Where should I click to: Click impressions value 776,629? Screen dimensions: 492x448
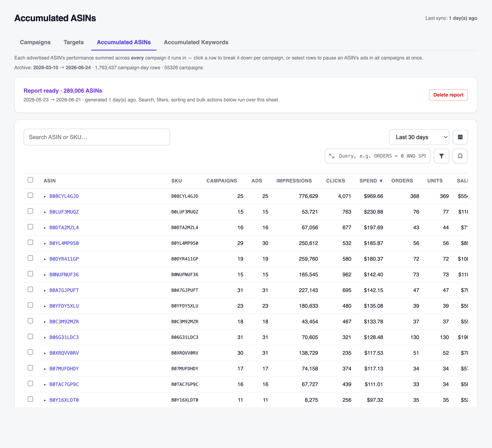point(308,196)
